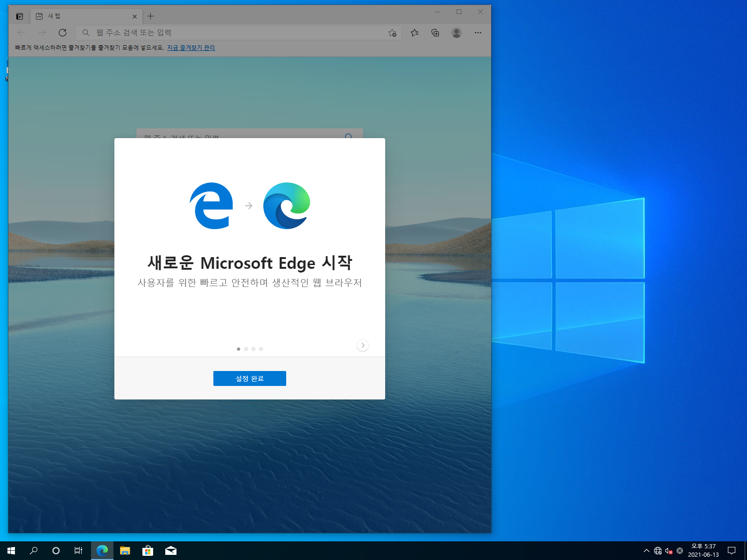Select the fourth page indicator dot
Image resolution: width=747 pixels, height=560 pixels.
point(261,349)
